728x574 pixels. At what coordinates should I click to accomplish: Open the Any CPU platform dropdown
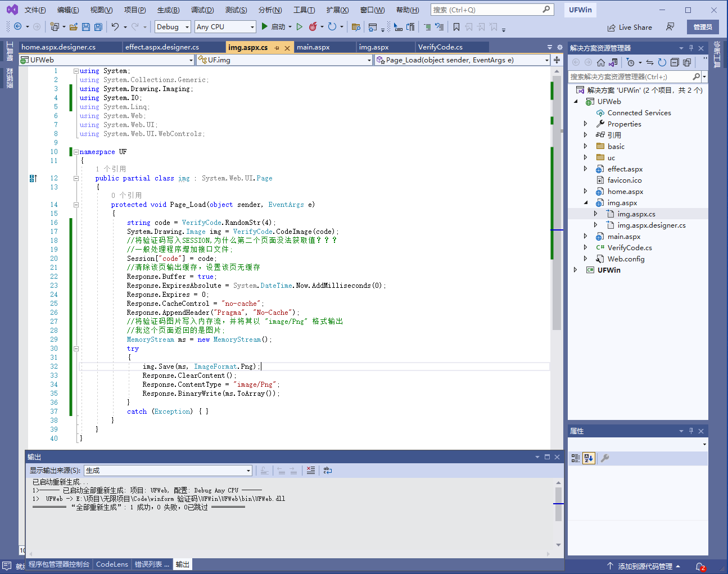click(x=225, y=26)
